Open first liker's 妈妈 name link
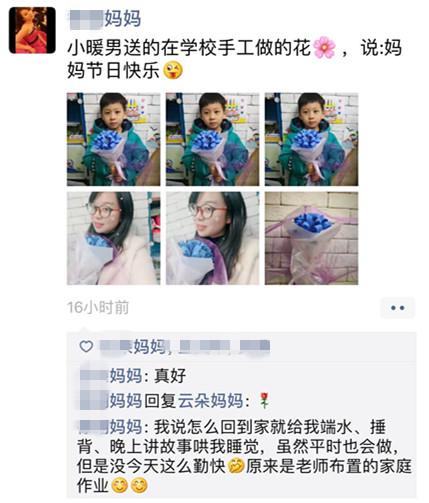429x503 pixels. pyautogui.click(x=133, y=347)
